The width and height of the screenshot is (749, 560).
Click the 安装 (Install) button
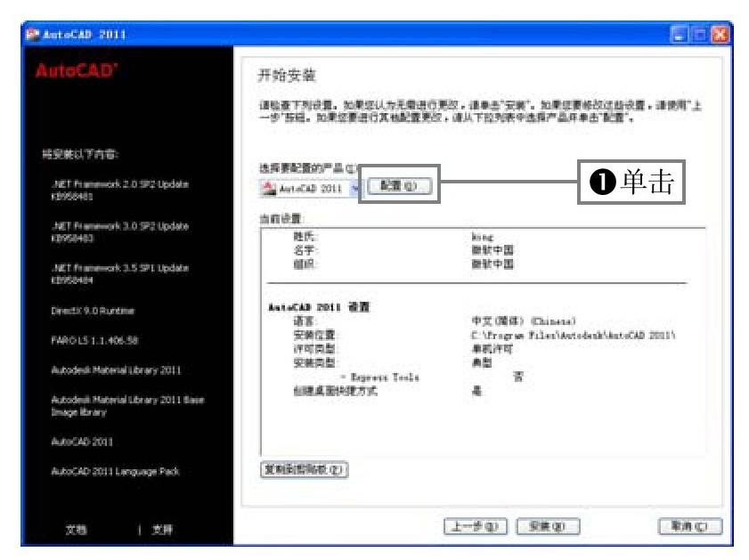(548, 526)
